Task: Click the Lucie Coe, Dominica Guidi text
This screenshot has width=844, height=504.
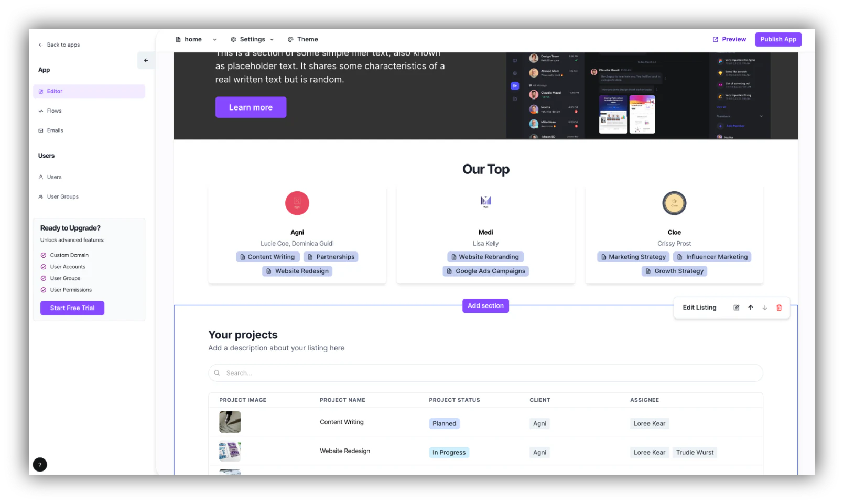Action: click(x=297, y=244)
